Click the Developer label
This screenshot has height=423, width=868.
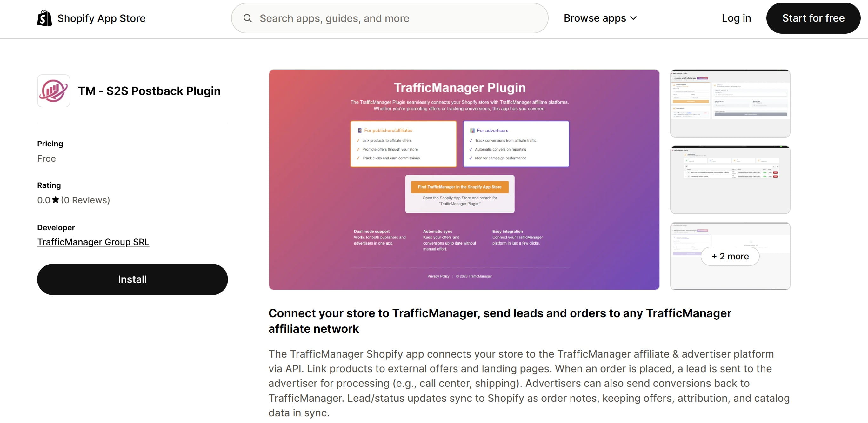(56, 227)
